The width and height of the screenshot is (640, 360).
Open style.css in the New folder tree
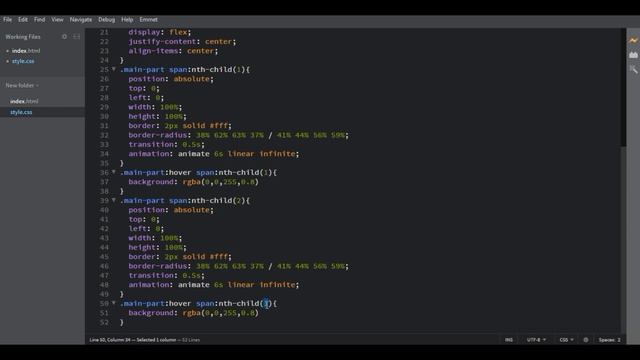pyautogui.click(x=21, y=112)
